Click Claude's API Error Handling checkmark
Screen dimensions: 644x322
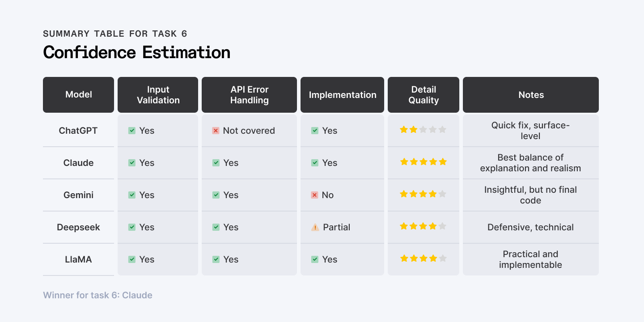tap(216, 163)
